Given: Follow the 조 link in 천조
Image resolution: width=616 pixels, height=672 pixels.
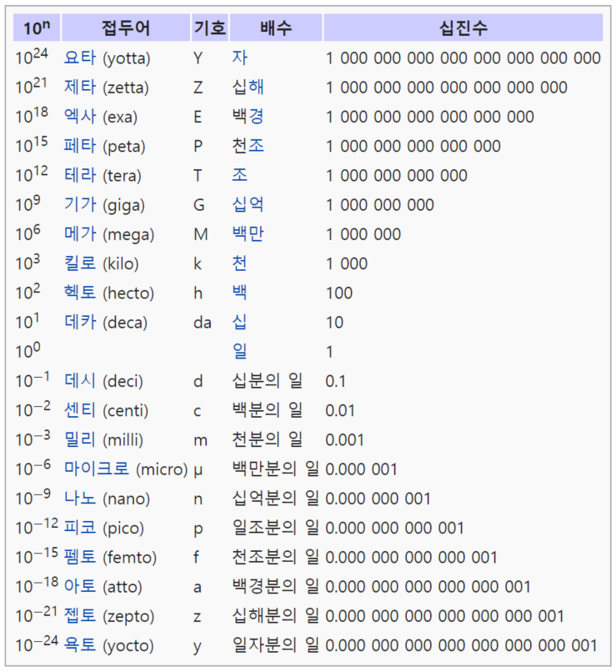Looking at the screenshot, I should click(x=256, y=146).
